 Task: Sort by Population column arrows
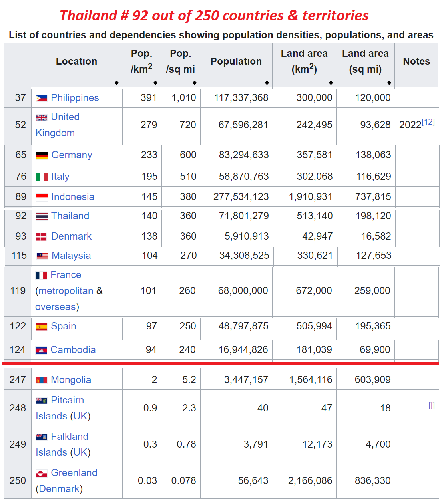click(x=267, y=83)
